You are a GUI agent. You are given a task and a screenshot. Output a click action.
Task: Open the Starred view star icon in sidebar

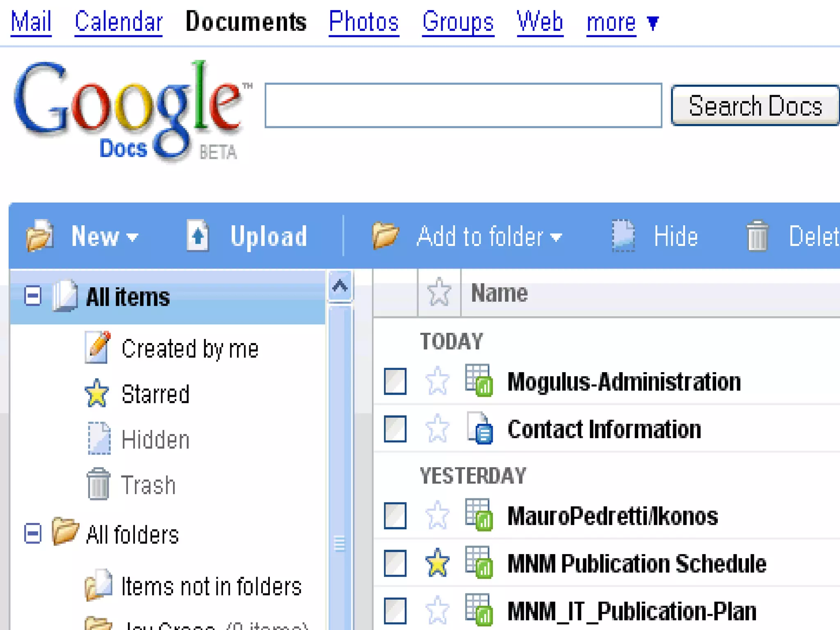[x=97, y=393]
